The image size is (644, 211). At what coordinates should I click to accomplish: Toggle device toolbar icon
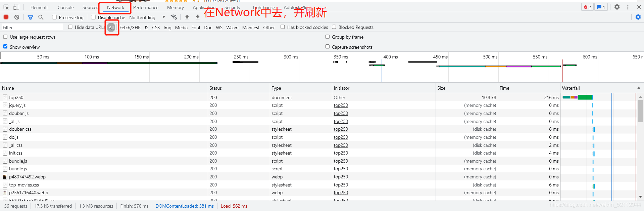click(16, 7)
